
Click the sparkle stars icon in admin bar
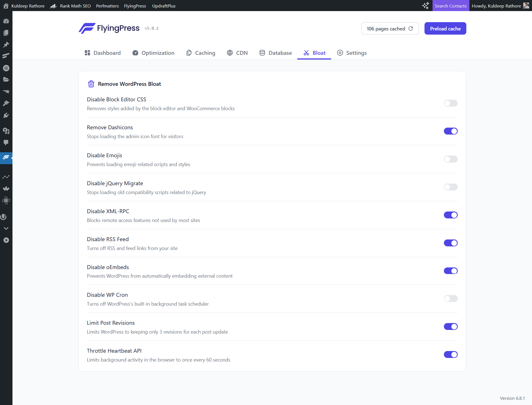click(426, 6)
